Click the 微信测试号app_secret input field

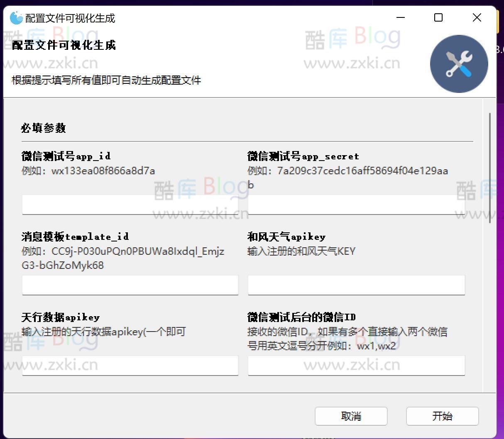click(x=356, y=204)
